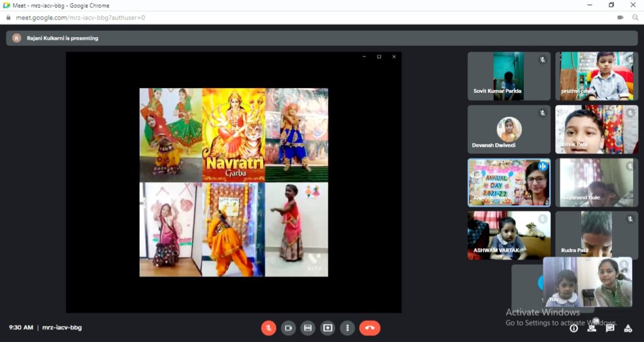Click muted mic icon on Nityanand Hule tile

tap(630, 166)
